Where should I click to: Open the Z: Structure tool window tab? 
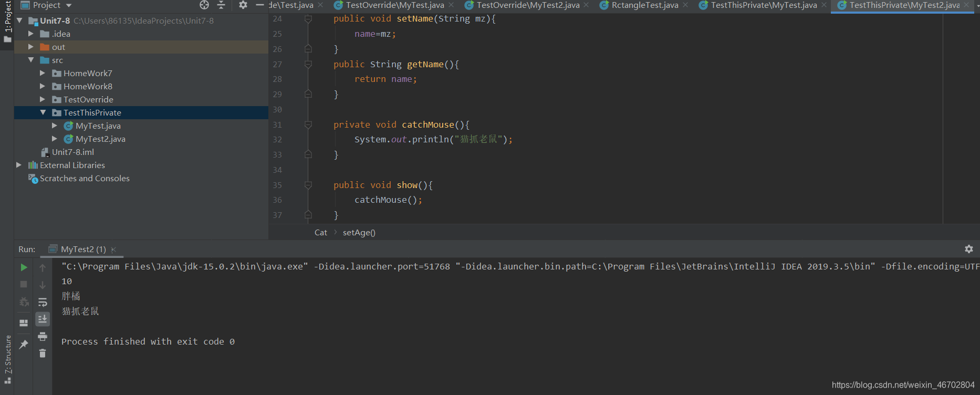pos(7,359)
